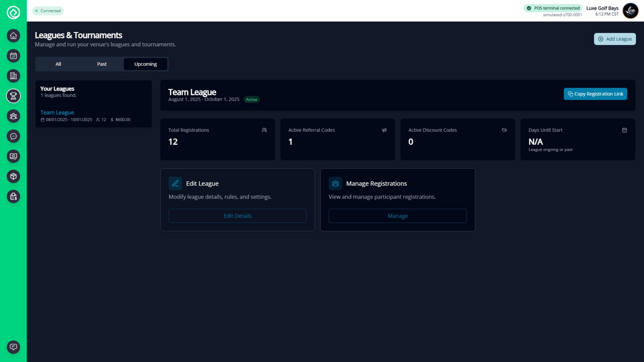Click the register POS sidebar icon
The image size is (644, 362).
click(x=13, y=197)
